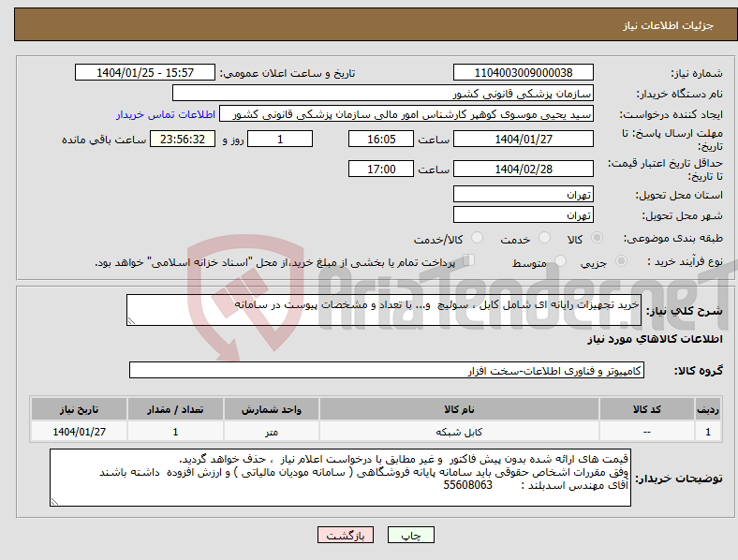Click the row number cell of the کابل شبکه row
This screenshot has width=738, height=560.
pyautogui.click(x=708, y=432)
